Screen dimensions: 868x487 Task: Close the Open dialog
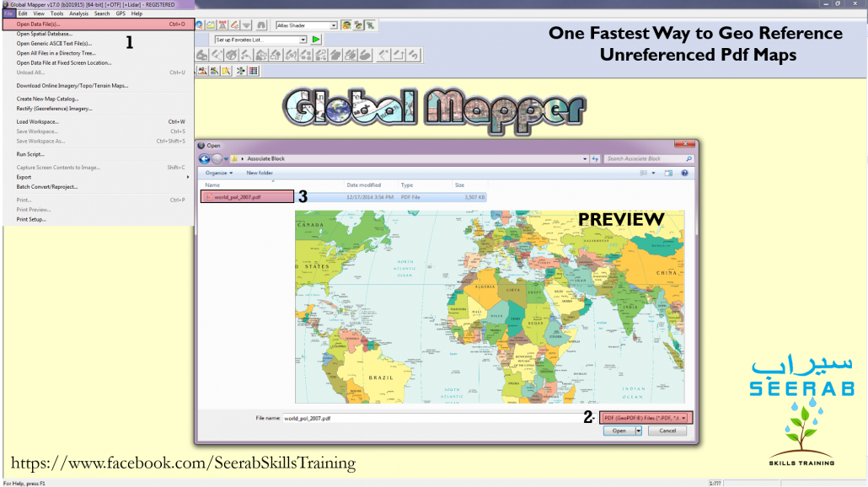[x=685, y=144]
